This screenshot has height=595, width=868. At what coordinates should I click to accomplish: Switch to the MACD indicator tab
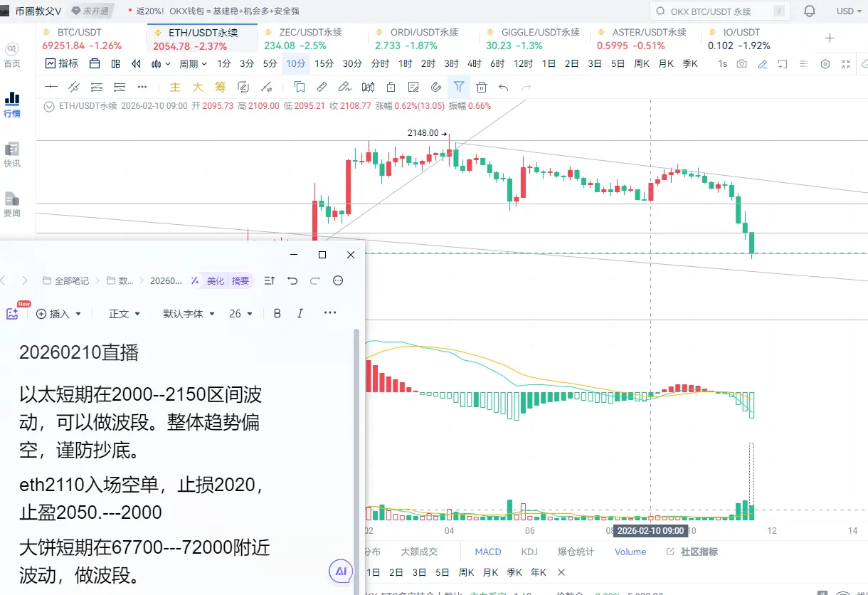click(488, 552)
